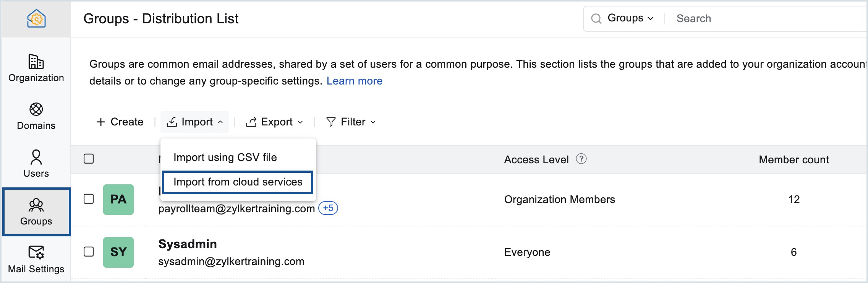Expand the Filter dropdown

[351, 122]
